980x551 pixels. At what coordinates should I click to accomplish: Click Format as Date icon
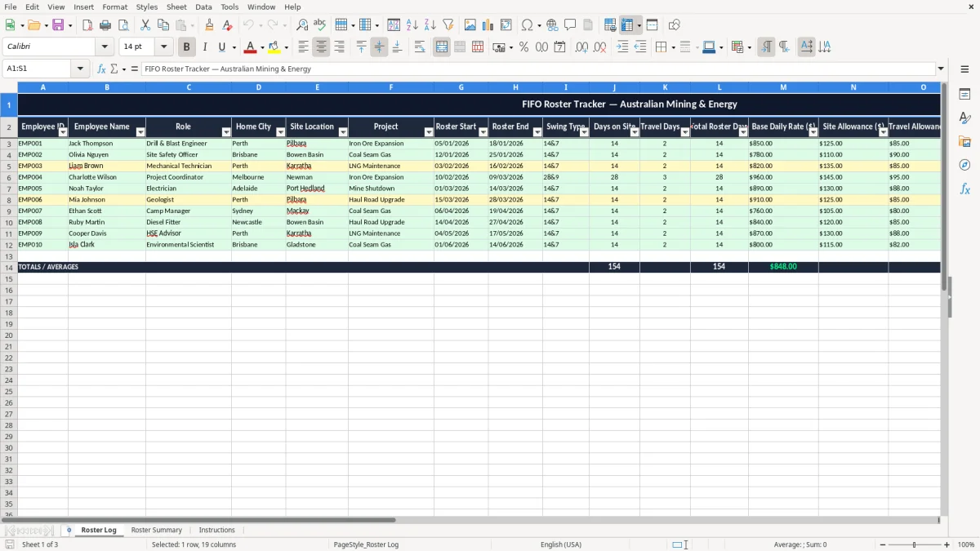(x=559, y=47)
